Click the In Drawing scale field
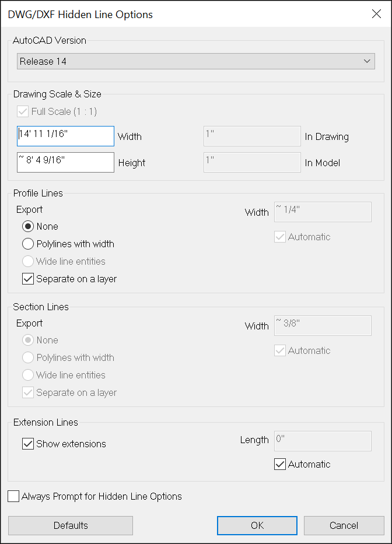Screen dimensions: 392x544 click(252, 136)
